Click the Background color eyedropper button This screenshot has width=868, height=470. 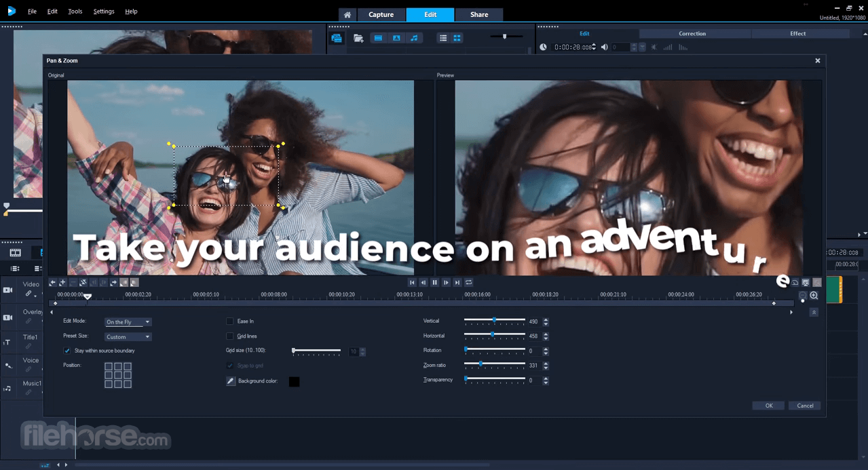[231, 381]
